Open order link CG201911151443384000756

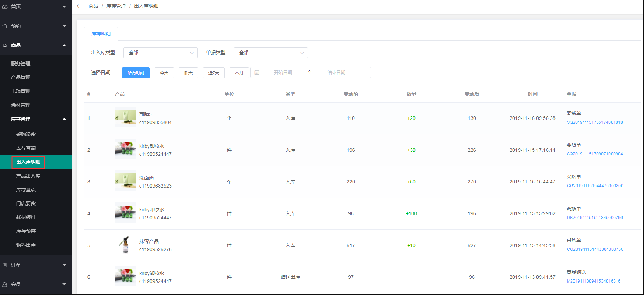tap(595, 249)
